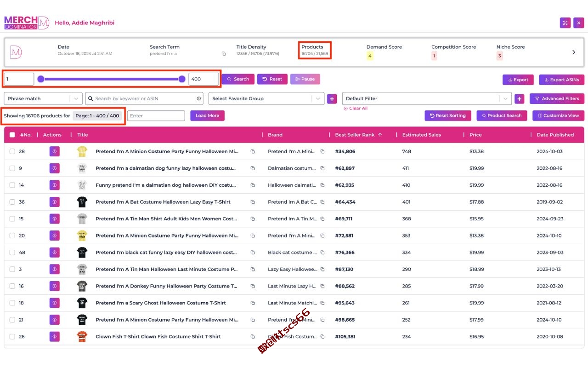Sort table by #No. column
The height and width of the screenshot is (368, 588).
click(26, 135)
